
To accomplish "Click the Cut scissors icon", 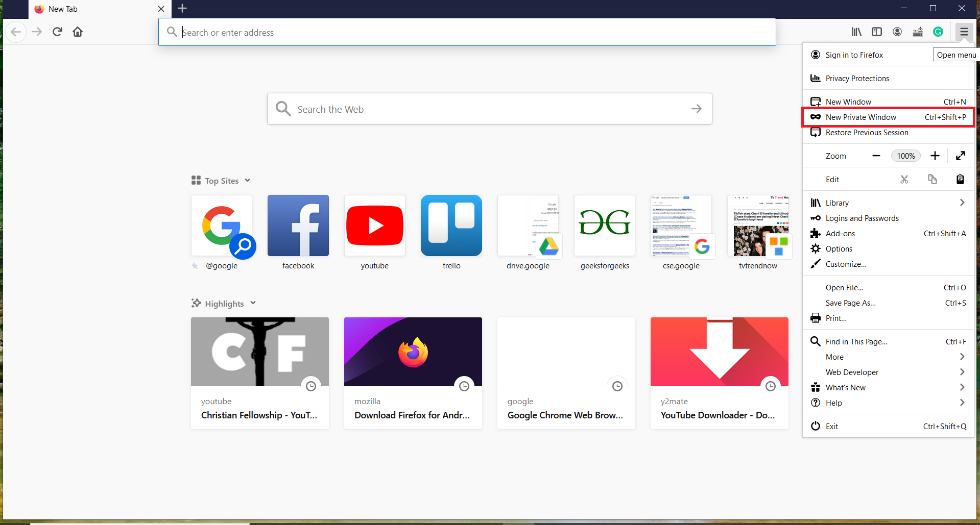I will tap(904, 179).
